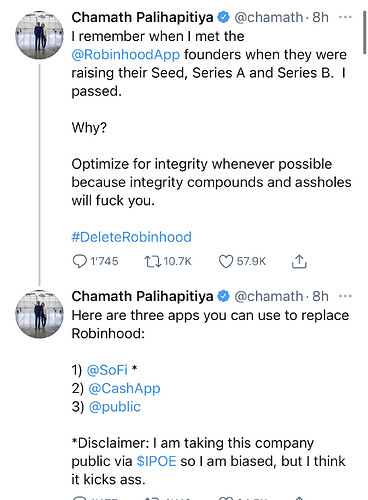Click the scrollbar thumb on right edge
The height and width of the screenshot is (500, 368).
click(365, 33)
